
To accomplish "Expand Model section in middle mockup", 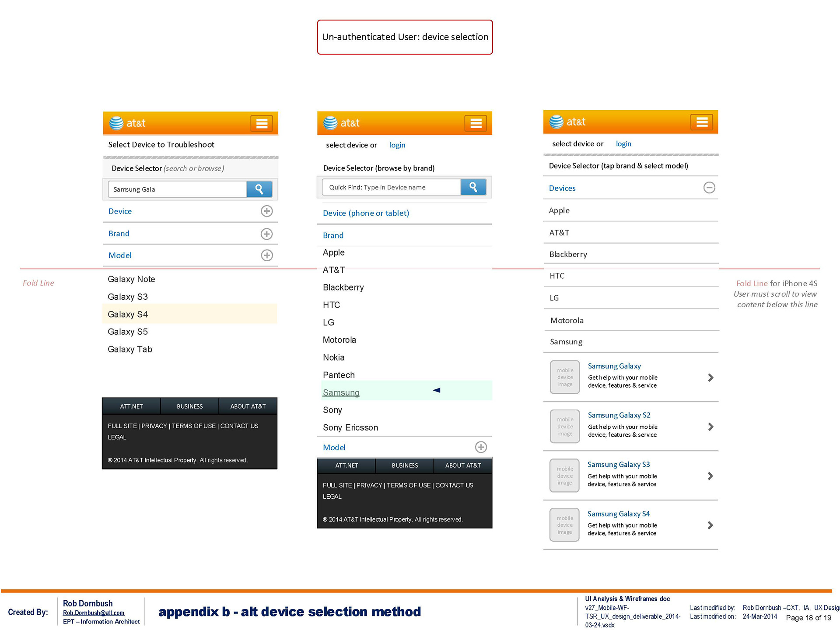I will pos(481,447).
